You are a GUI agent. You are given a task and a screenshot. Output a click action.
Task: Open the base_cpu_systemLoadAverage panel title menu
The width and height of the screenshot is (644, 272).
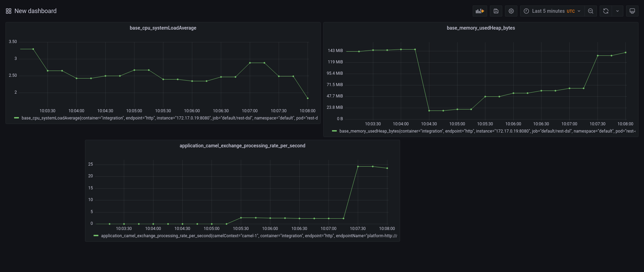pyautogui.click(x=163, y=28)
